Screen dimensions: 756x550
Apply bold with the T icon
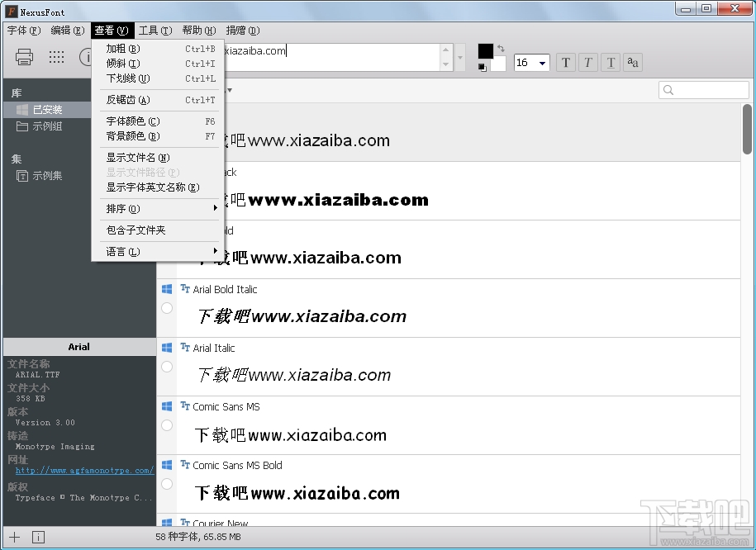[565, 62]
